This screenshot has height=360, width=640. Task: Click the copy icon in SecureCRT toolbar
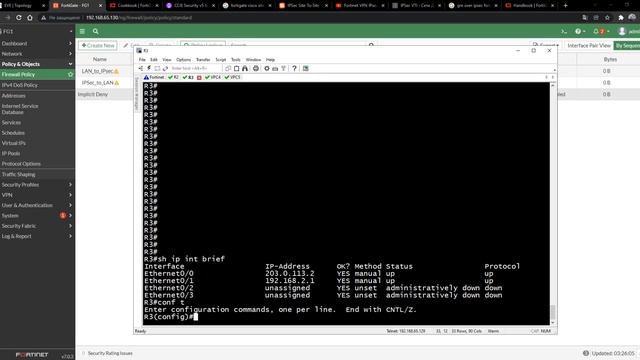click(228, 68)
